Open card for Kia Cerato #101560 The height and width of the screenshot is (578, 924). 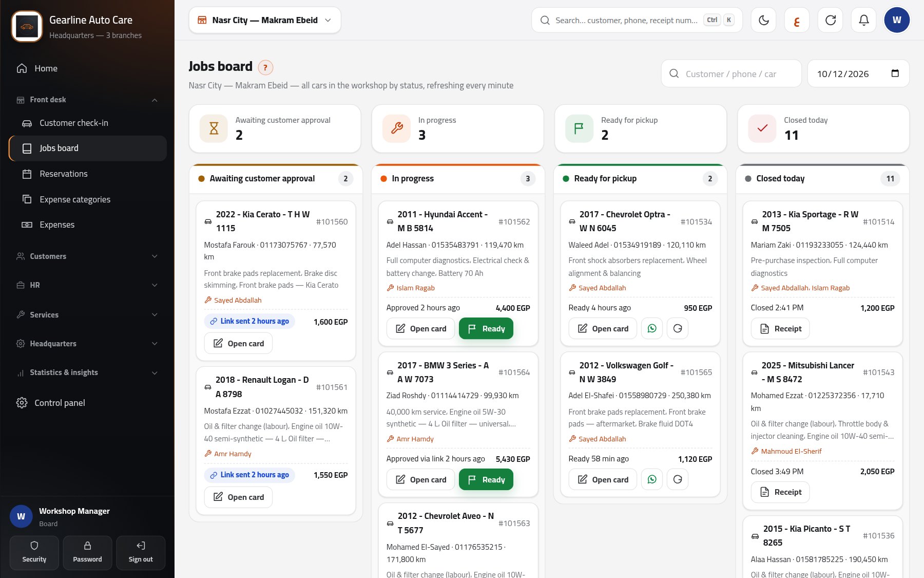[x=238, y=343]
